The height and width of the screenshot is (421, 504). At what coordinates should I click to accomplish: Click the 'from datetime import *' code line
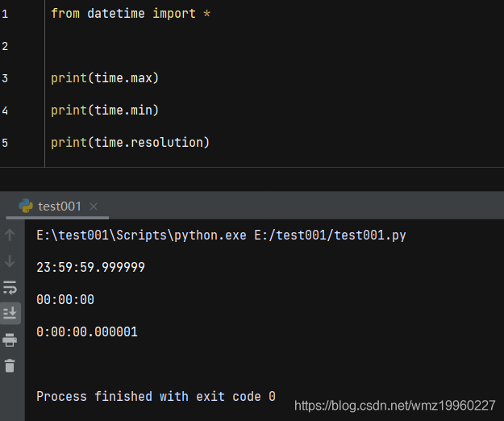click(x=131, y=14)
